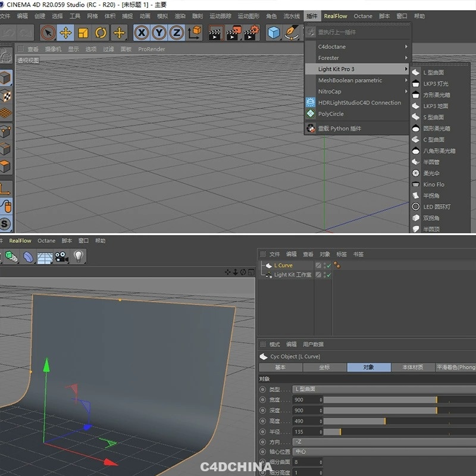
Task: Select the live selection arrow tool
Action: tap(48, 33)
